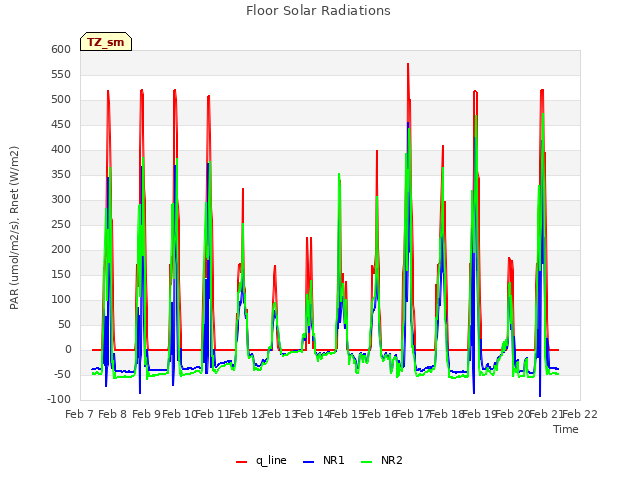Click the NR2 legend entry
640x480 pixels.
[382, 460]
